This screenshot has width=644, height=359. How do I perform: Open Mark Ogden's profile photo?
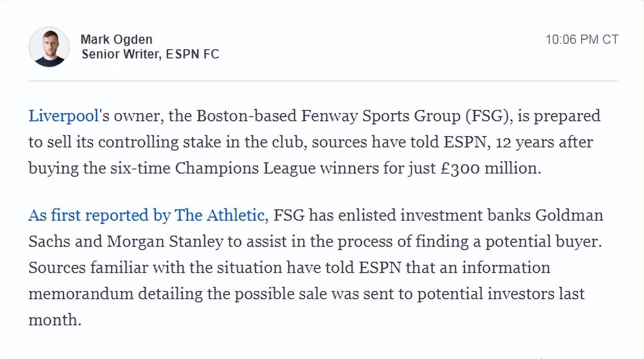click(49, 47)
